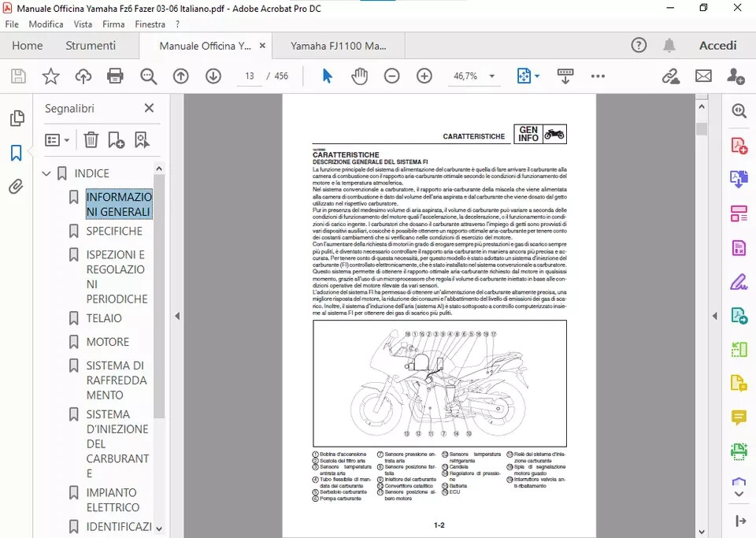Open Organize Pages tool in right pane
756x538 pixels.
coord(739,213)
